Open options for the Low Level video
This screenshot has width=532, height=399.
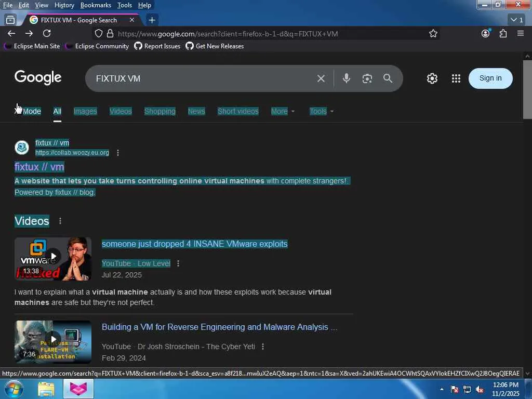pos(178,263)
